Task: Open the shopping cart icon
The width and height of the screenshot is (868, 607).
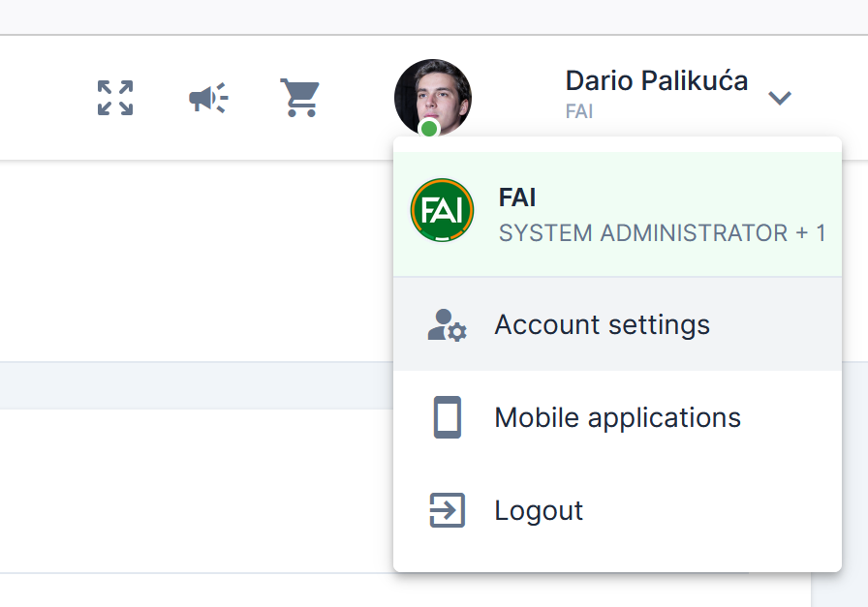Action: point(299,98)
